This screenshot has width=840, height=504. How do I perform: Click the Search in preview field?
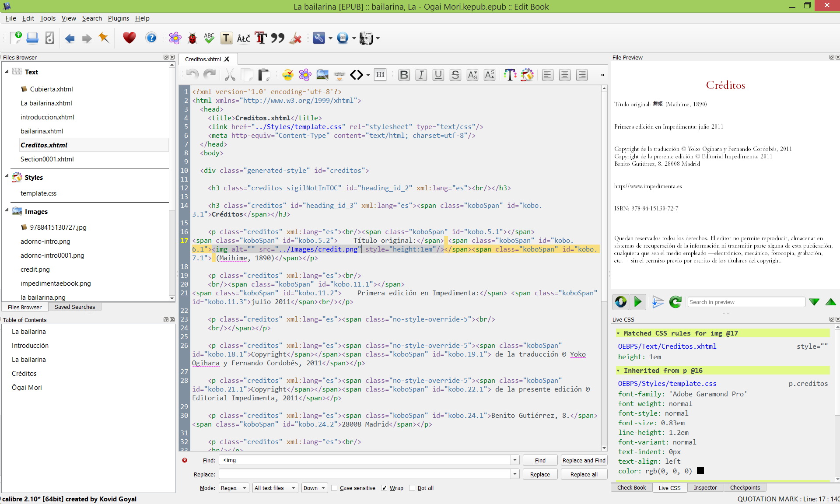[746, 302]
